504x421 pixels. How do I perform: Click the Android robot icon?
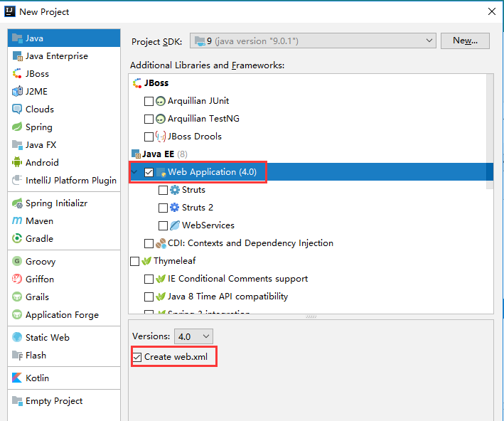(x=17, y=162)
